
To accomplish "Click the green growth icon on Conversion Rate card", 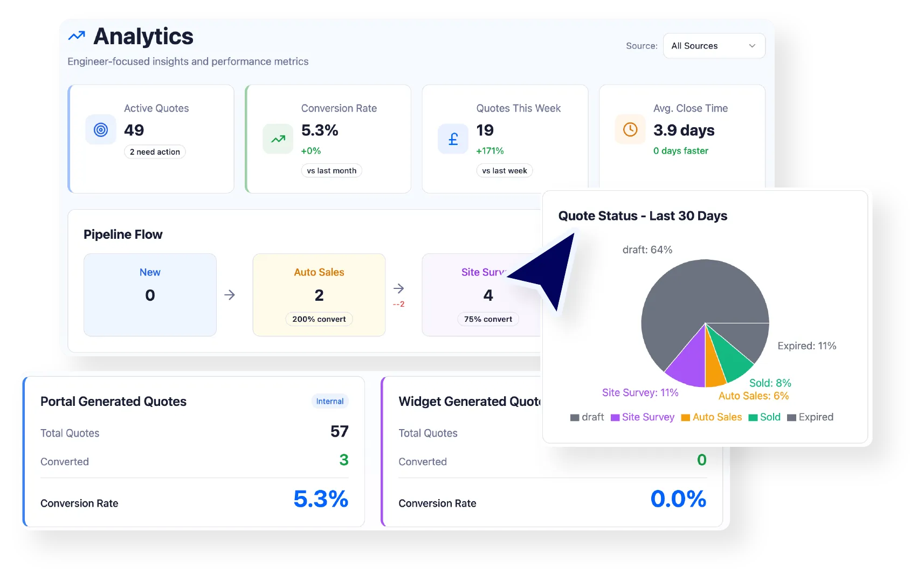I will pyautogui.click(x=277, y=139).
